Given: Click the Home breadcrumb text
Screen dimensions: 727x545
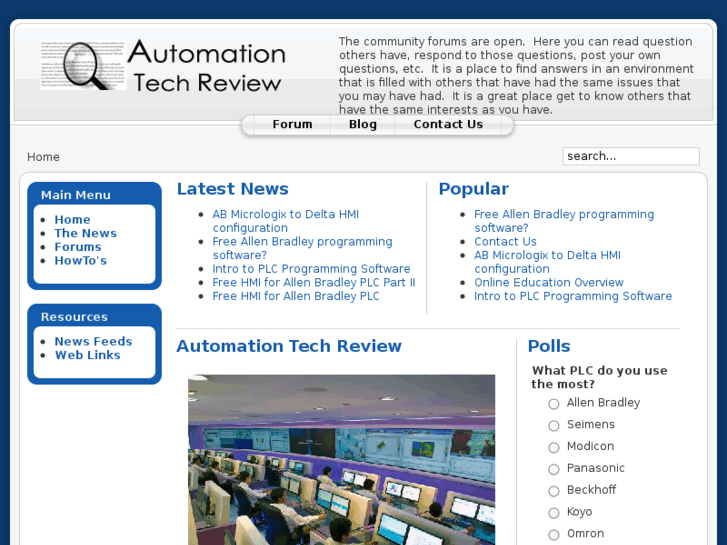Looking at the screenshot, I should 43,157.
